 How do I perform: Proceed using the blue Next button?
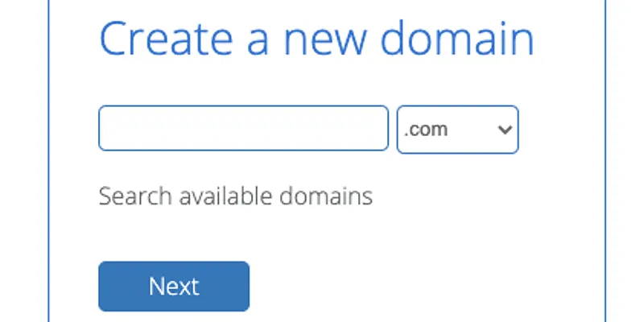coord(174,287)
